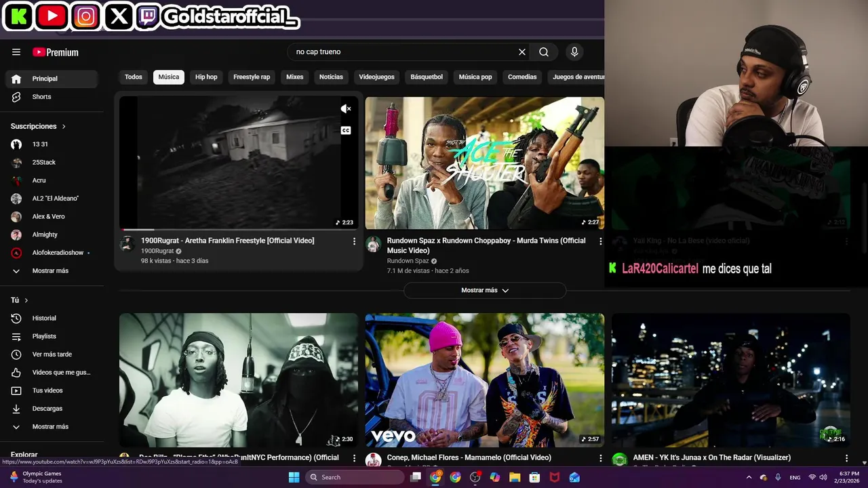
Task: Open Acru subscription channel
Action: (x=52, y=180)
